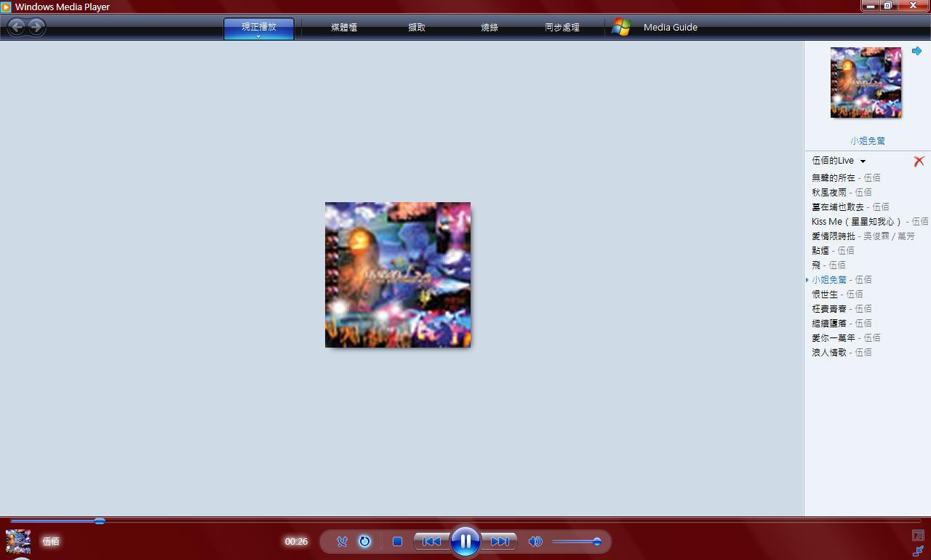Select the track 秋風夜雨
The height and width of the screenshot is (560, 931).
(x=842, y=192)
